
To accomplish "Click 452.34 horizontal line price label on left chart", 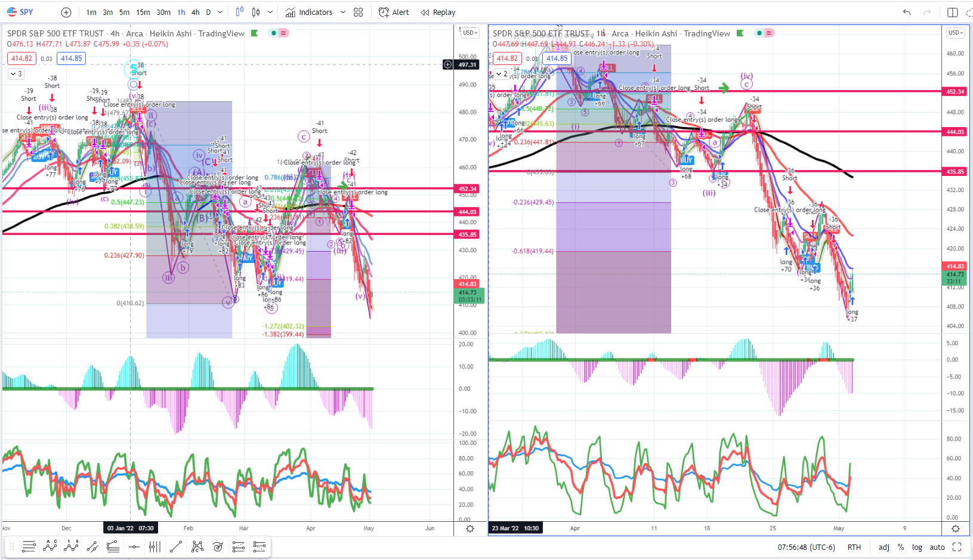I will point(468,188).
